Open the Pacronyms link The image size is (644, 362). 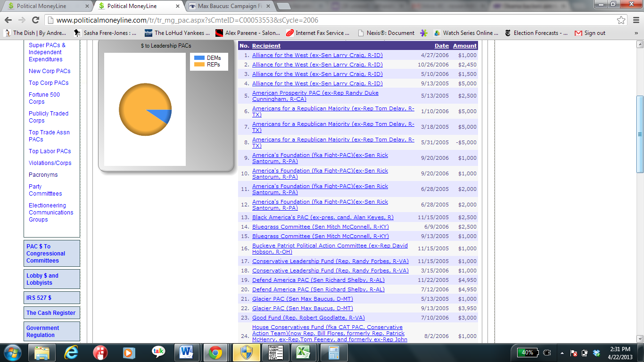pyautogui.click(x=43, y=175)
